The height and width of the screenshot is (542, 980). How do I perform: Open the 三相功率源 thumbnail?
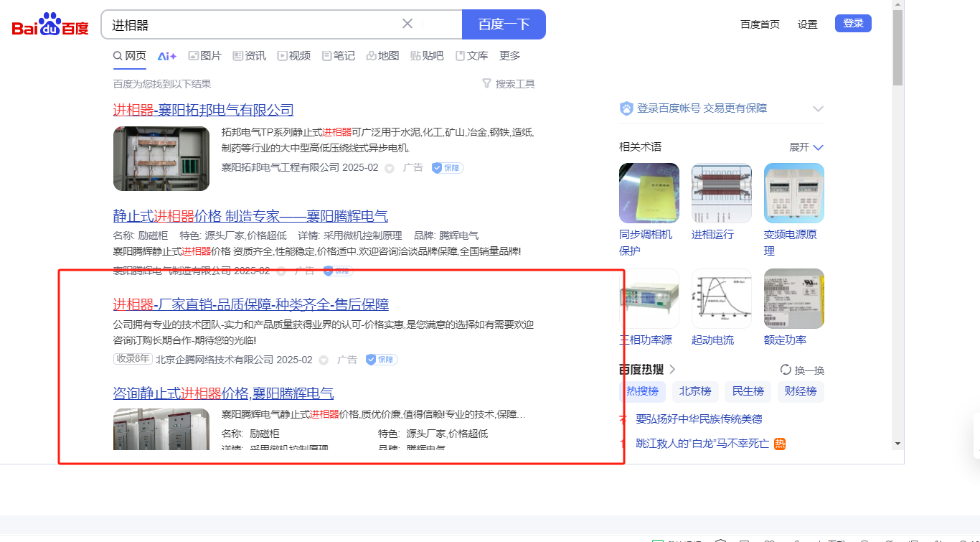click(649, 299)
